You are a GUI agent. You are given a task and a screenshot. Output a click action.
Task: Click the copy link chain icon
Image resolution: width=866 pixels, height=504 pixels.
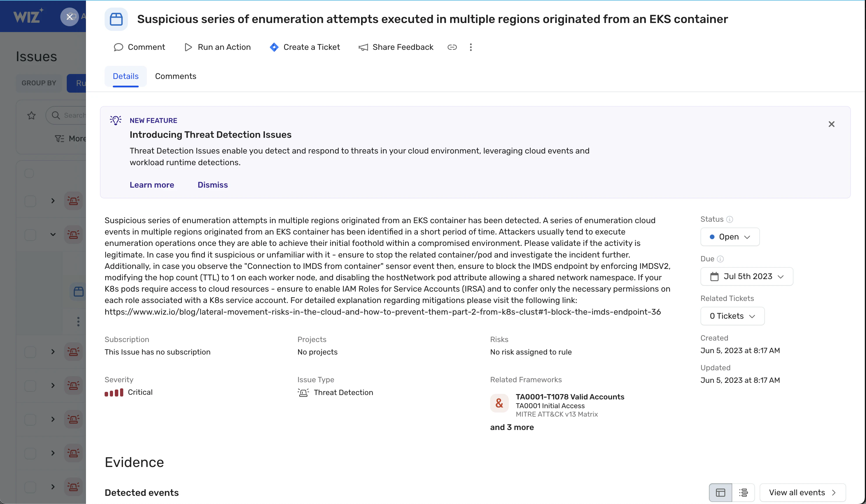pyautogui.click(x=452, y=47)
